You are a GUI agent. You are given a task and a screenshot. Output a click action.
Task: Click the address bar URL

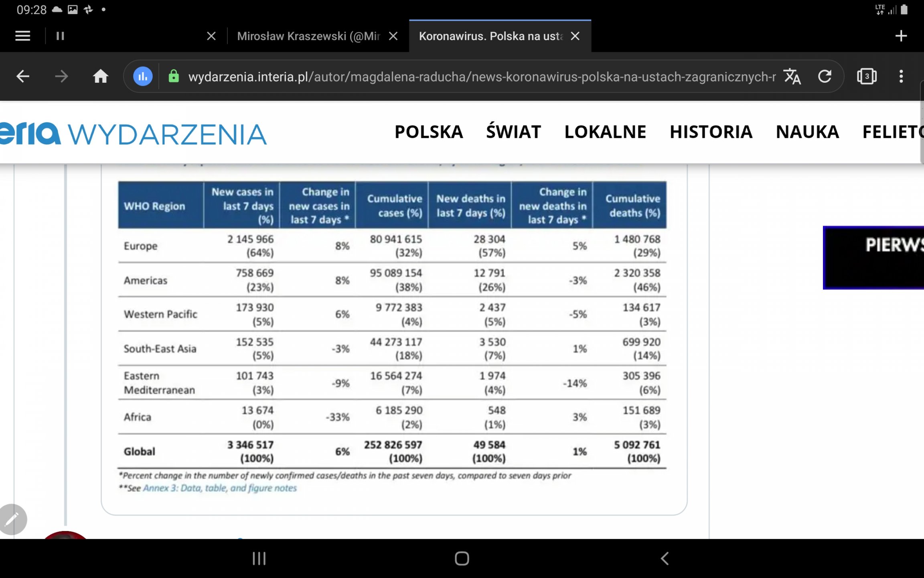click(481, 76)
